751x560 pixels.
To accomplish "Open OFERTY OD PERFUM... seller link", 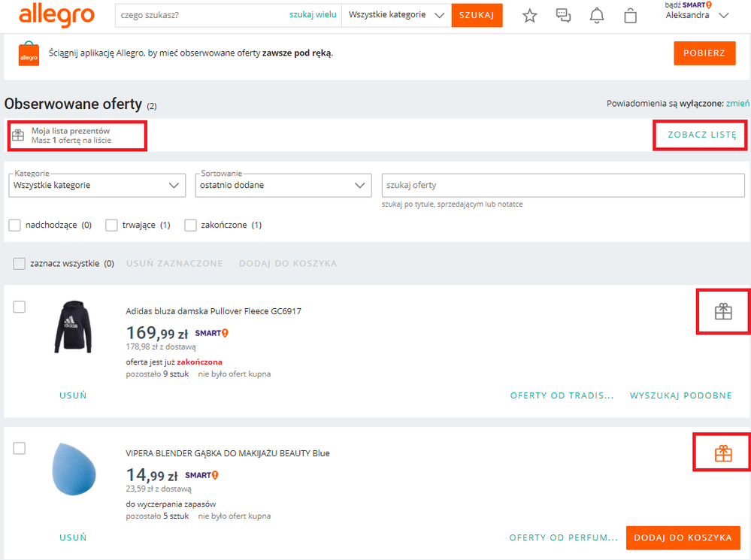I will pyautogui.click(x=563, y=537).
